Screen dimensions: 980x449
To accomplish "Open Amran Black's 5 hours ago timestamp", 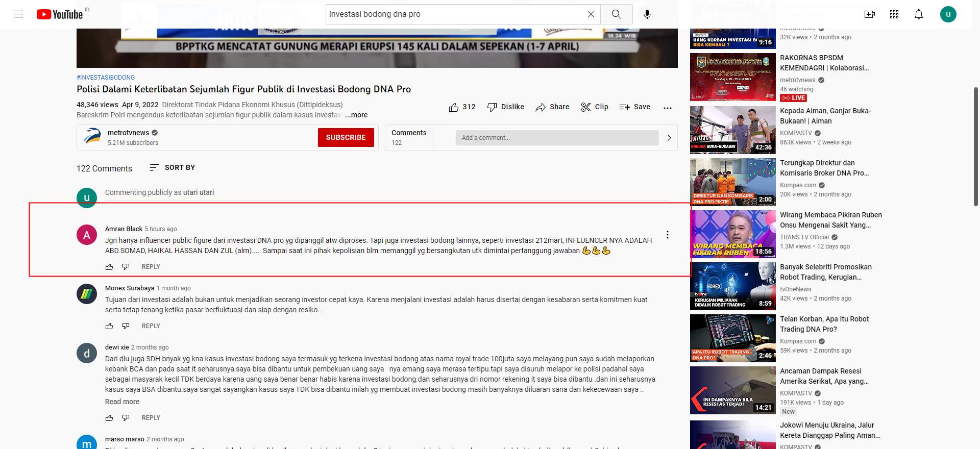I will (161, 229).
